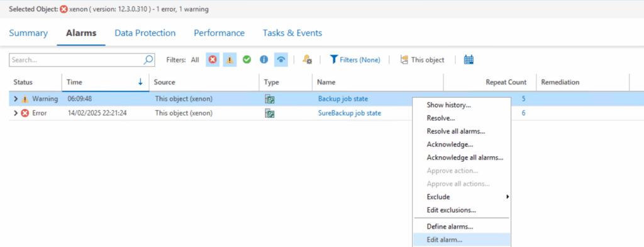Open the Filters (None) dropdown

click(355, 60)
